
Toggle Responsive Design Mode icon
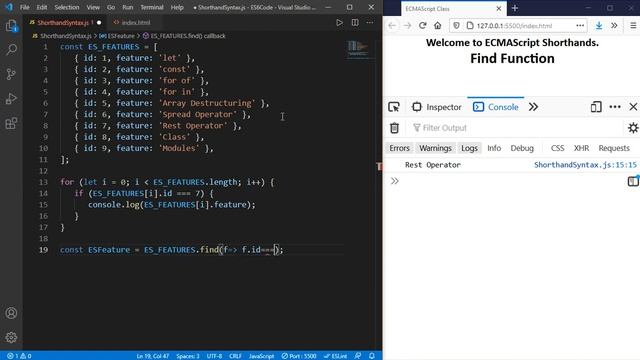coord(596,107)
